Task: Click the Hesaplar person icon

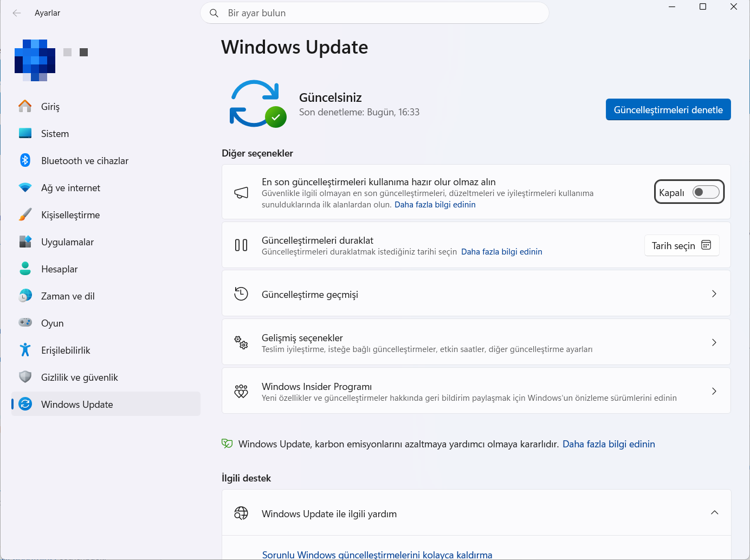Action: point(25,269)
